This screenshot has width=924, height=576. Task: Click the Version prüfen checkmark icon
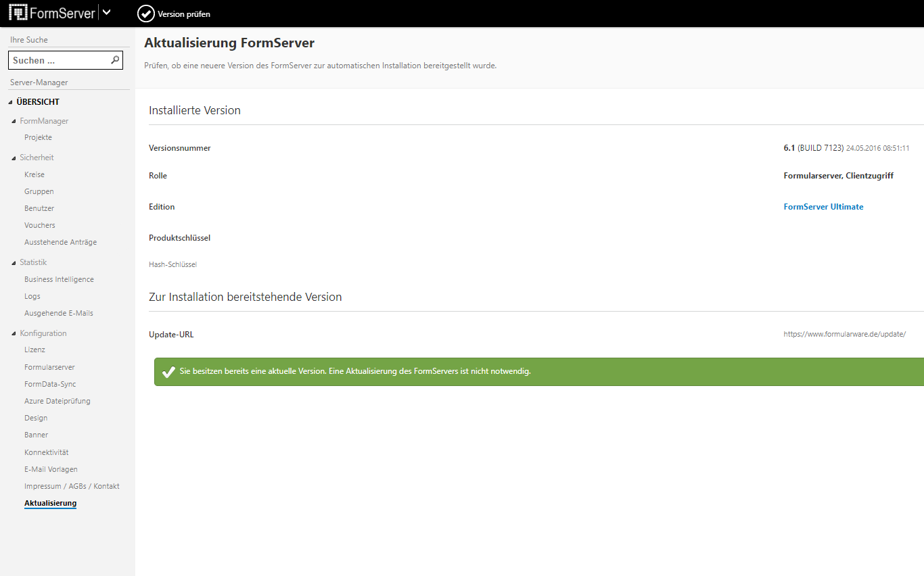pyautogui.click(x=146, y=14)
